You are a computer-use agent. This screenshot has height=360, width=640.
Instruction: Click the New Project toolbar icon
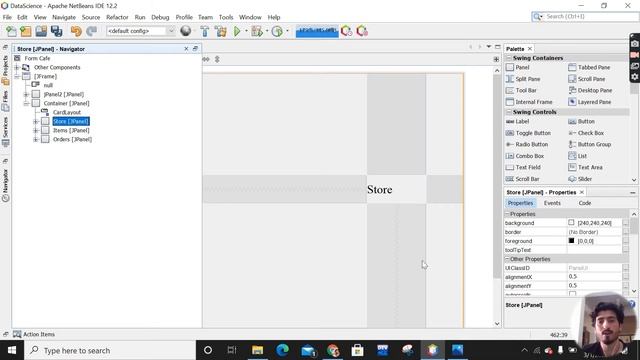(26, 31)
